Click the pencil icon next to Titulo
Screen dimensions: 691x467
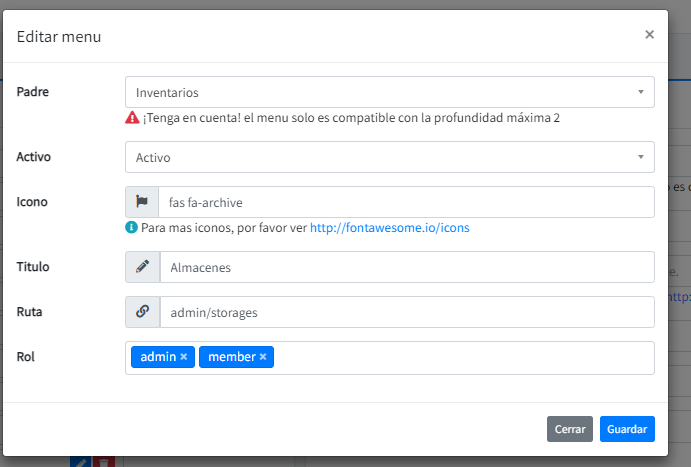pos(142,267)
